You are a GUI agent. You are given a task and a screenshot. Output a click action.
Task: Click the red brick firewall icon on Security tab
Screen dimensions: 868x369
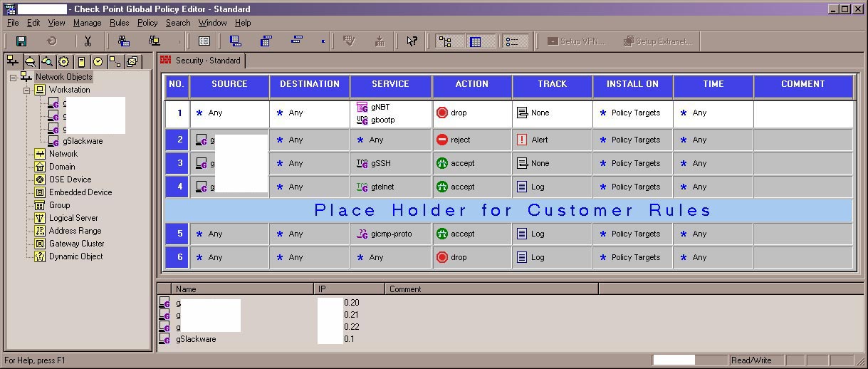coord(165,60)
